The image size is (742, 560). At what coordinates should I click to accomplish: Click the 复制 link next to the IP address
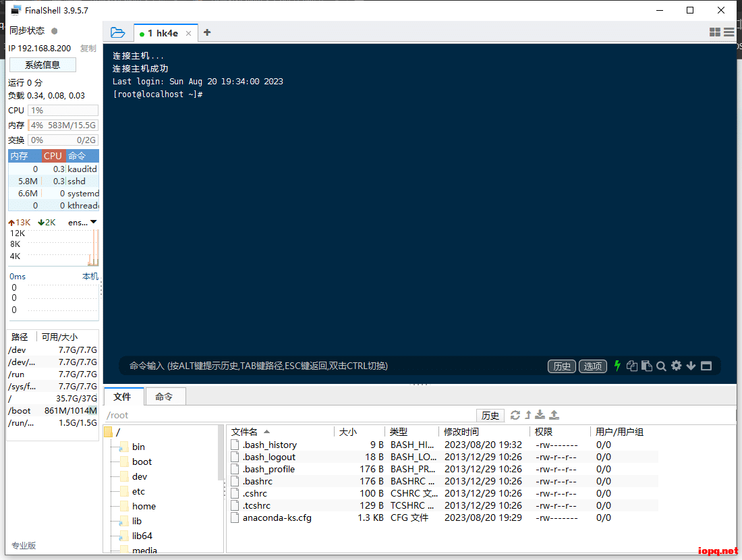click(88, 49)
